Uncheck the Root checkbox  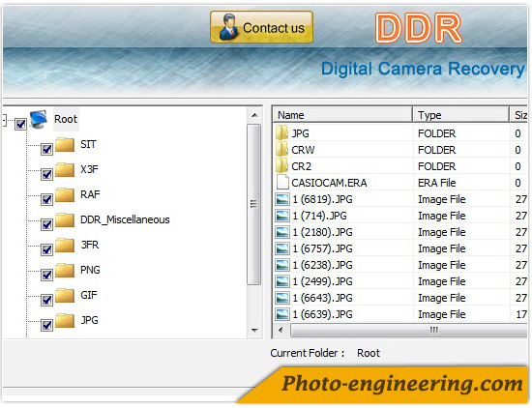pos(20,124)
